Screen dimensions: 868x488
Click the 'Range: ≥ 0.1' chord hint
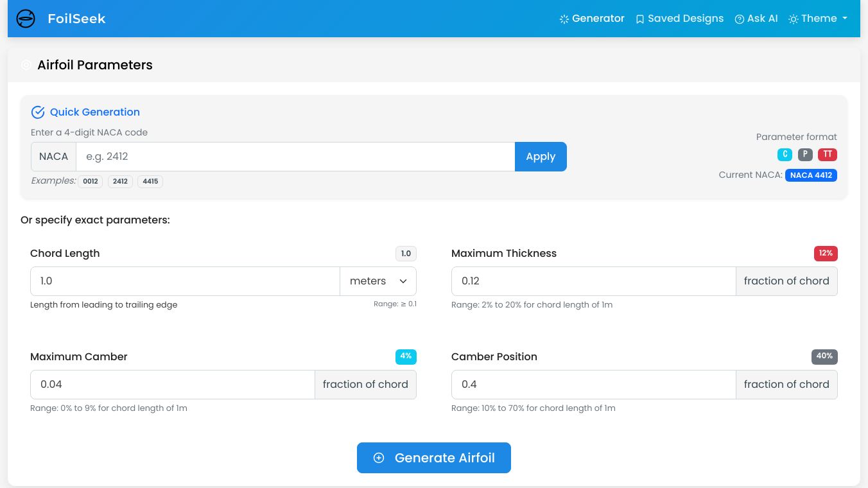pos(395,304)
